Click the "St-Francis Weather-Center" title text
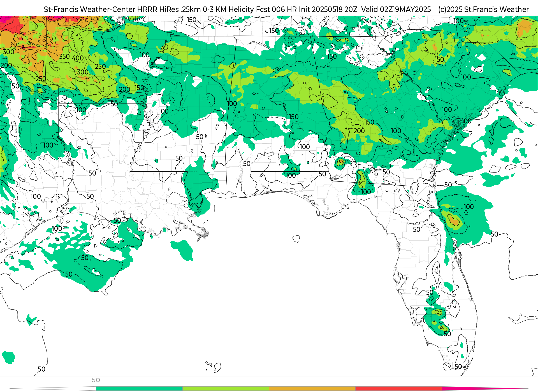This screenshot has width=538, height=392. [x=90, y=10]
